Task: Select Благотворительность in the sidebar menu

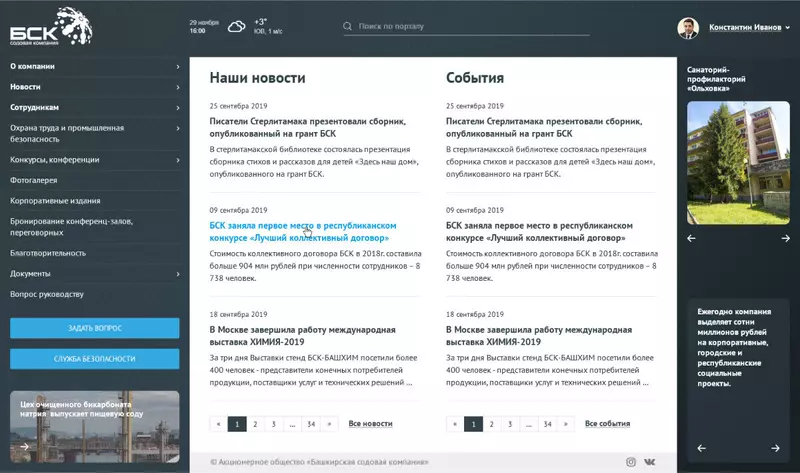Action: [x=48, y=253]
